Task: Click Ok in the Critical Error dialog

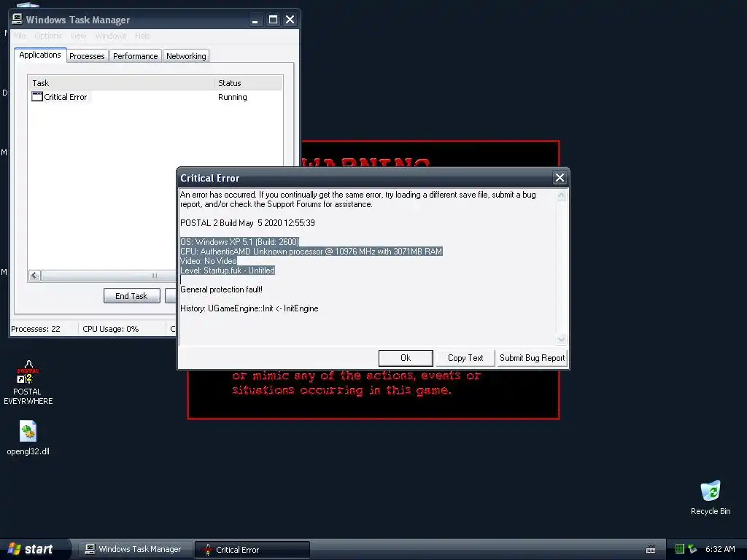Action: (x=406, y=358)
